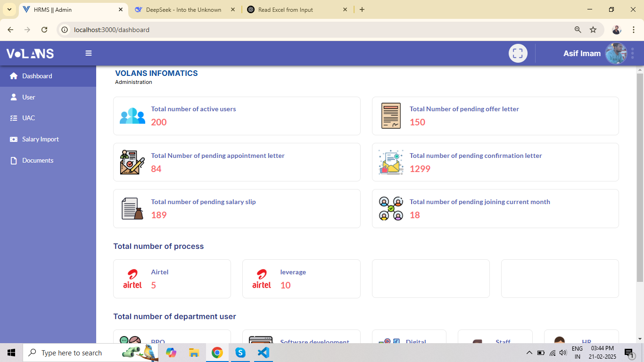
Task: Click the pending confirmation letter envelope icon
Action: [391, 162]
